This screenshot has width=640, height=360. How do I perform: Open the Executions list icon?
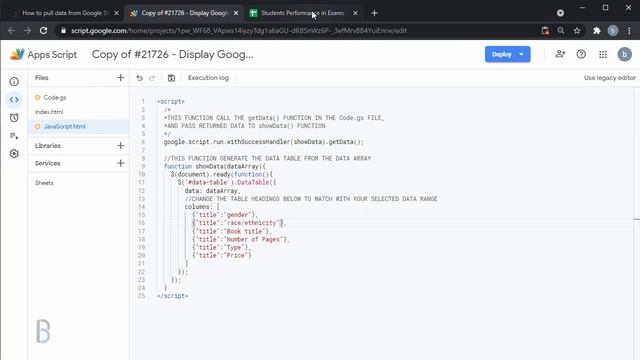14,136
